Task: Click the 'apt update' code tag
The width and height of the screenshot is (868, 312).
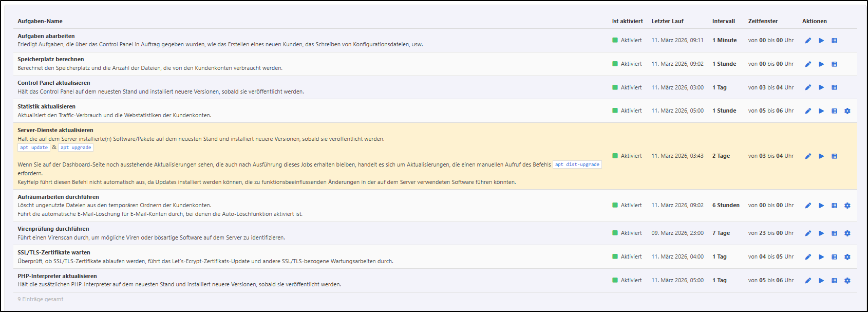Action: [34, 148]
